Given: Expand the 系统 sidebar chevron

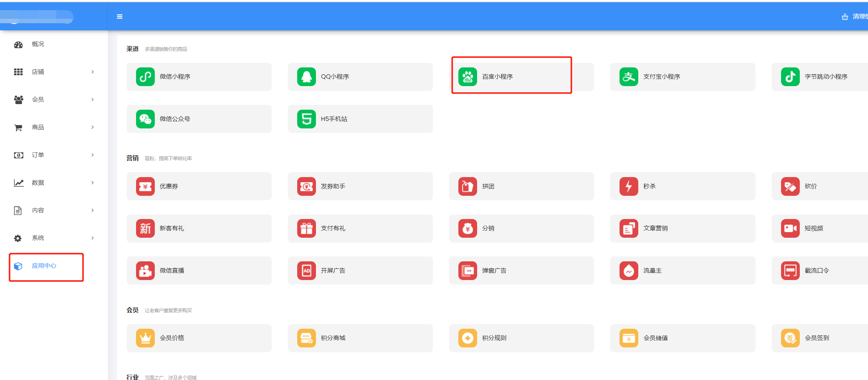Looking at the screenshot, I should [93, 238].
